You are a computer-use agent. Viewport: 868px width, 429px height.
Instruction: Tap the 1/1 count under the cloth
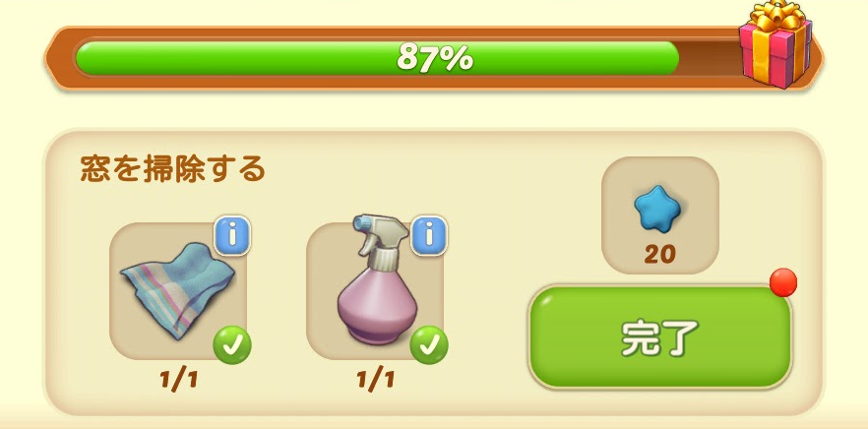[x=179, y=380]
